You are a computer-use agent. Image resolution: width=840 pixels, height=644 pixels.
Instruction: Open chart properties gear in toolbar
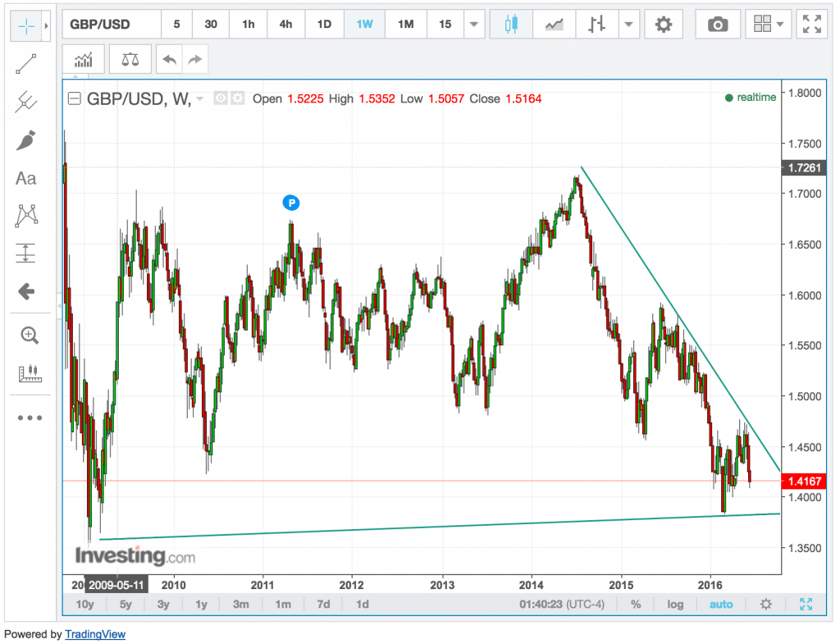(x=664, y=25)
